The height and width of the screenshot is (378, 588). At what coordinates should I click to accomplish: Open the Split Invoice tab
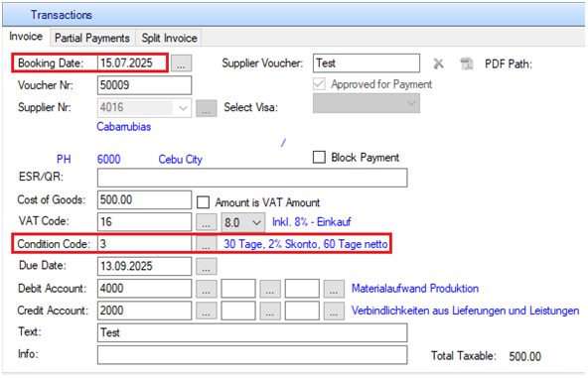coord(169,38)
